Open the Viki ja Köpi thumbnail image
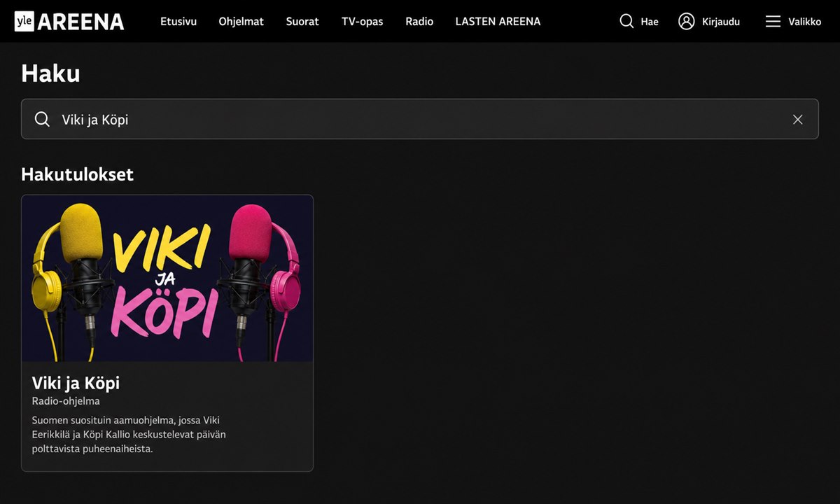The width and height of the screenshot is (840, 504). coord(167,278)
